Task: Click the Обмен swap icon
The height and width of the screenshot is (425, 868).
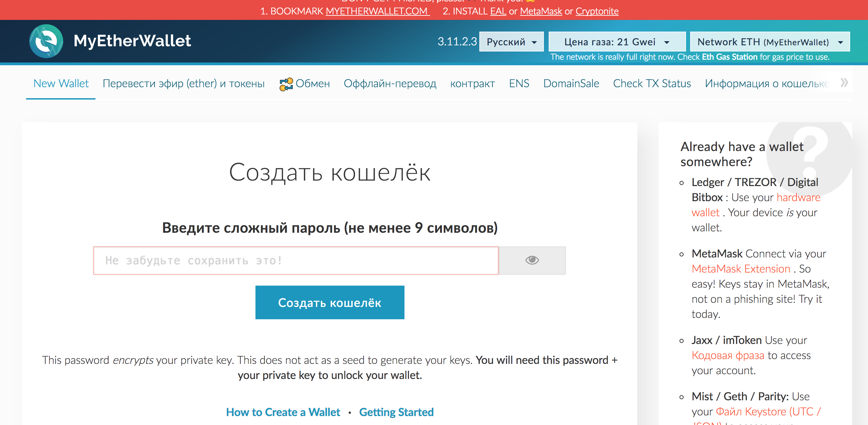Action: [x=286, y=84]
